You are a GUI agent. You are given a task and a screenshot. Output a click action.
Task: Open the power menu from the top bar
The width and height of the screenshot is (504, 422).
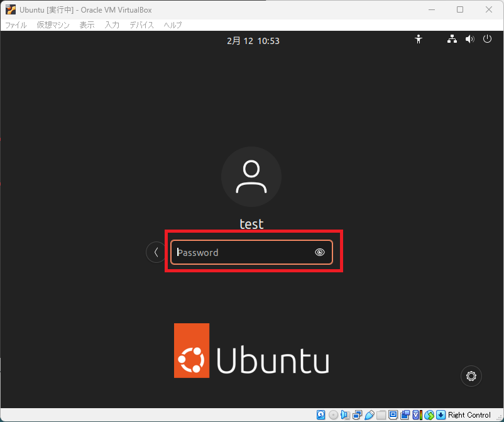[x=488, y=39]
